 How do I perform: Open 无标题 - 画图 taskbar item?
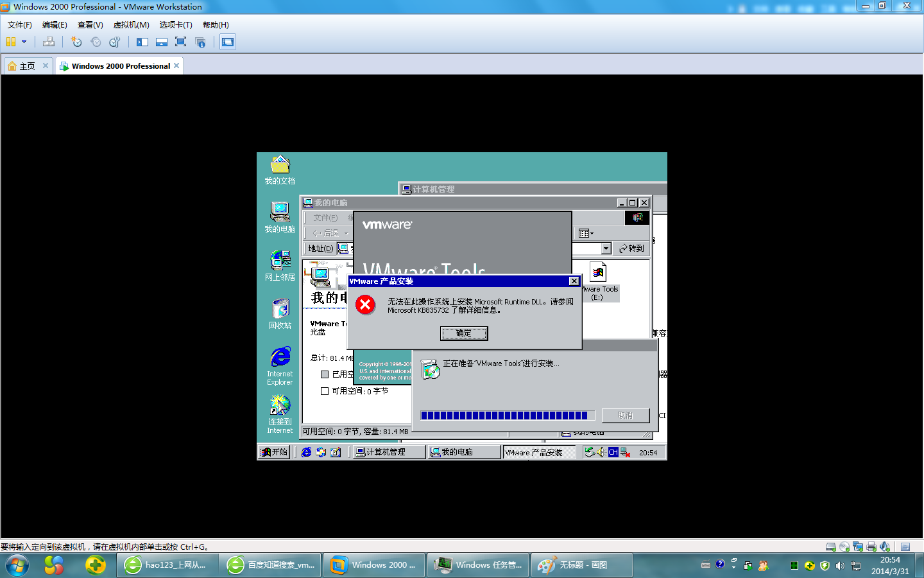click(x=581, y=565)
